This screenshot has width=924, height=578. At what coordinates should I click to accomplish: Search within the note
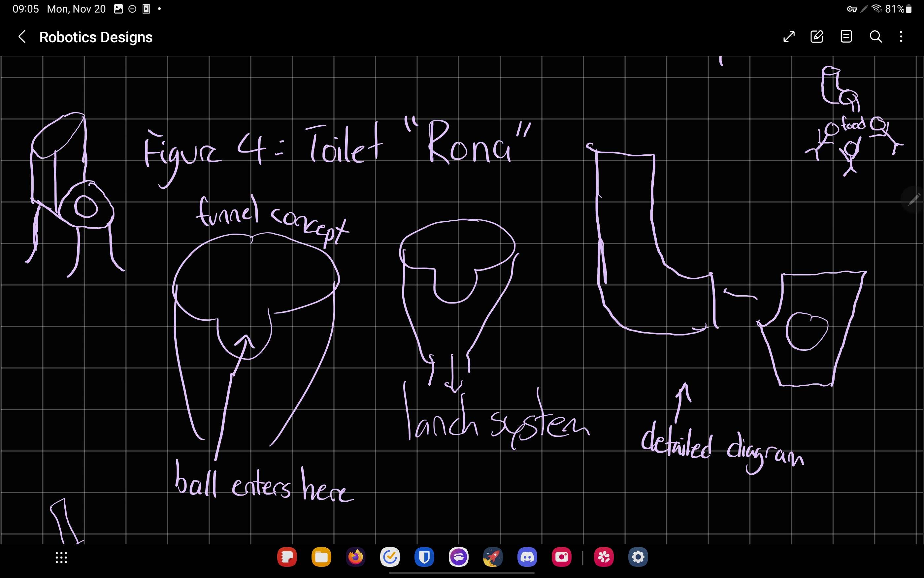coord(876,37)
